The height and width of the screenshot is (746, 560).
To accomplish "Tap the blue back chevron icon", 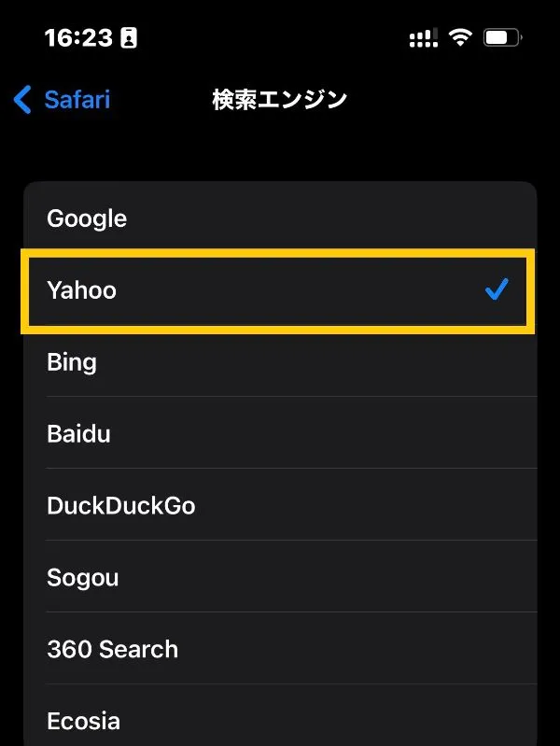I will point(22,99).
